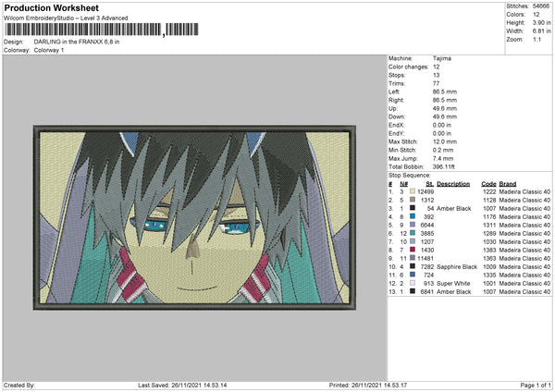Viewport: 555px width, 392px height.
Task: Click the 'EndY:' label
Action: pyautogui.click(x=397, y=133)
